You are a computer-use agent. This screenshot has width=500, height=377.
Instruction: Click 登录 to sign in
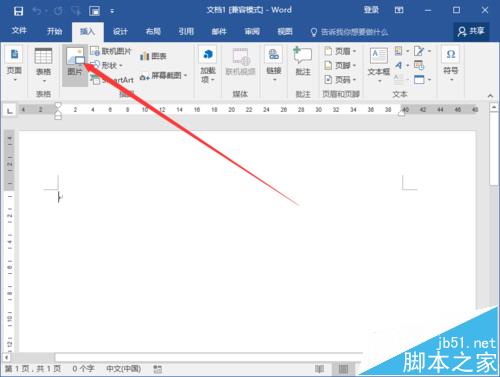pyautogui.click(x=371, y=10)
